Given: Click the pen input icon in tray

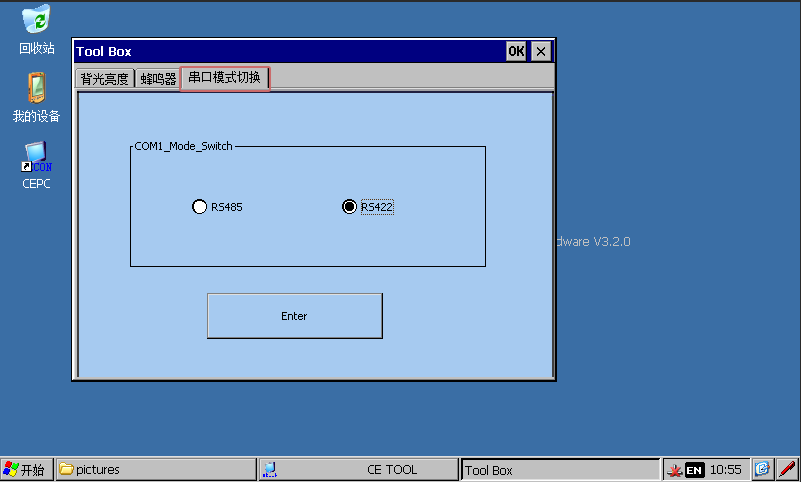Looking at the screenshot, I should [x=787, y=469].
